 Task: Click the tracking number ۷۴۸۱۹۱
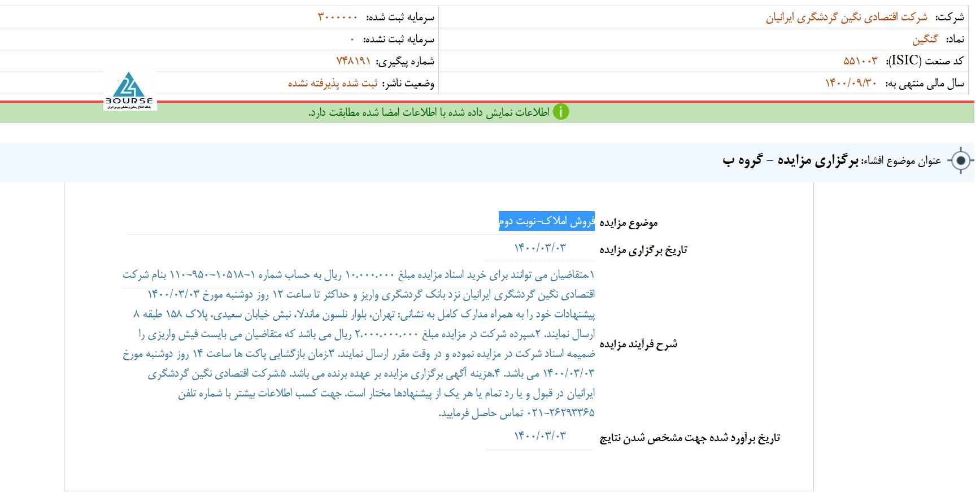pyautogui.click(x=354, y=61)
